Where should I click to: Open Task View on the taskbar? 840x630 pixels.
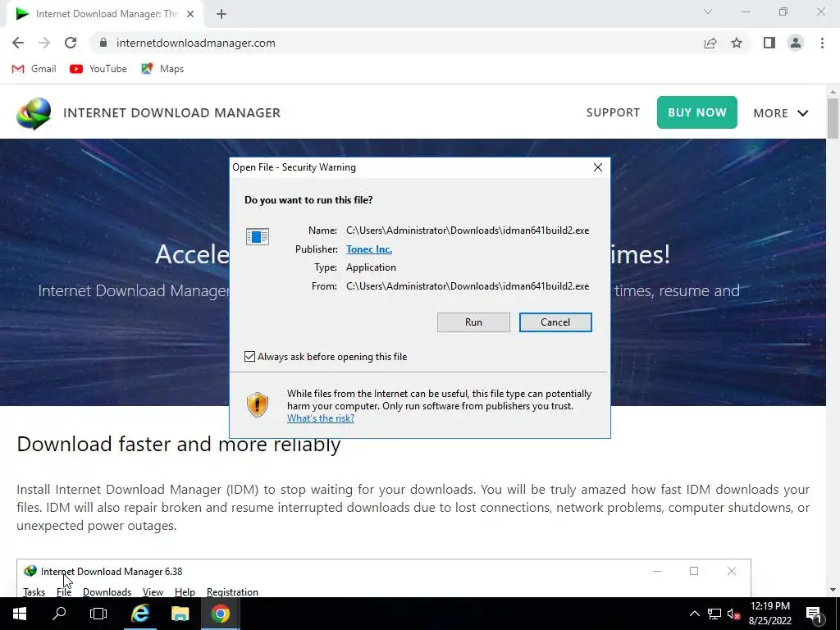pyautogui.click(x=98, y=614)
